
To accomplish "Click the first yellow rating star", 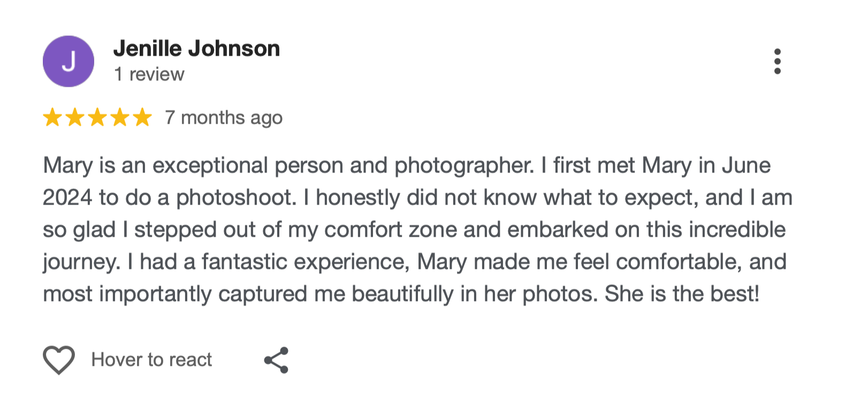I will pyautogui.click(x=52, y=117).
